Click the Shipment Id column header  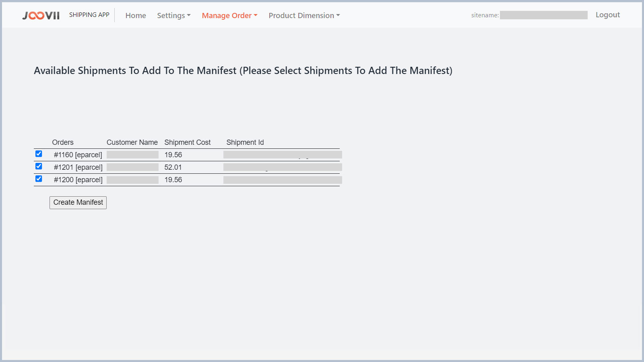point(245,142)
